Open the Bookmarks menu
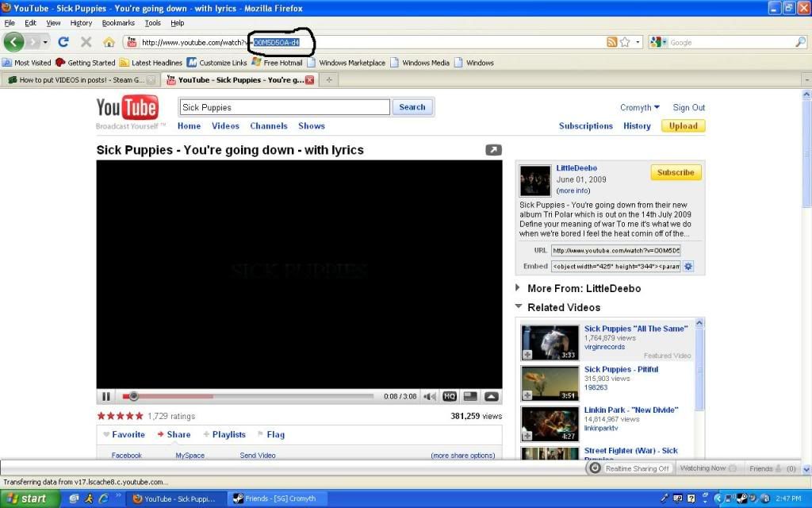The image size is (812, 508). [118, 23]
